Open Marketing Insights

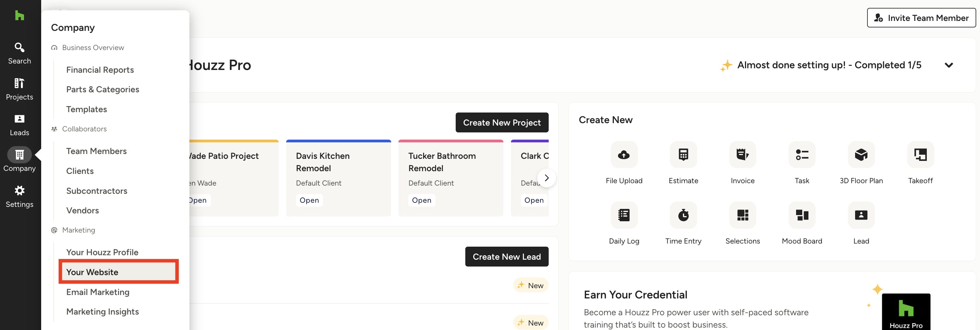[x=102, y=311]
